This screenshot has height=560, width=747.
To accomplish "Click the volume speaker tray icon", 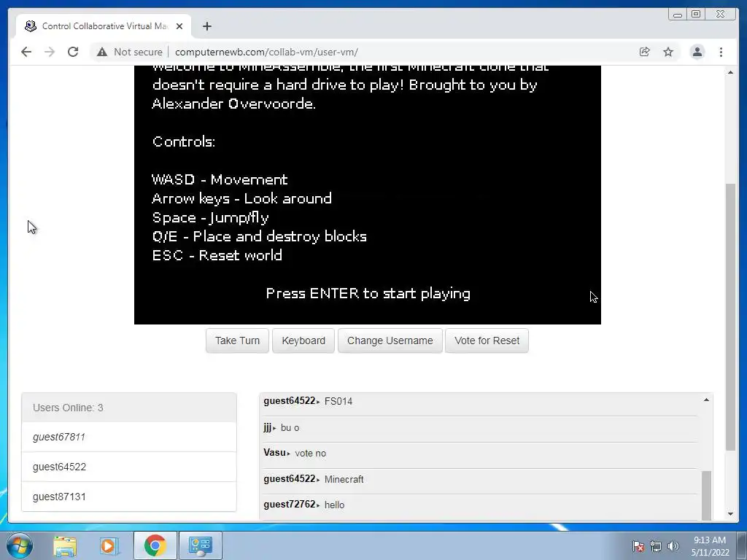I will click(673, 546).
